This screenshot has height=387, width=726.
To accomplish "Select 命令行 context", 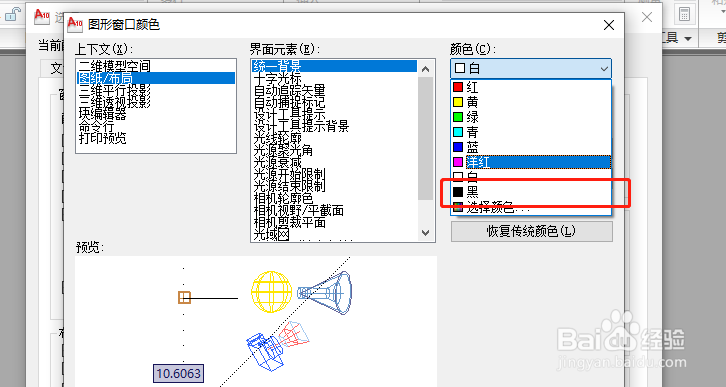I will point(156,126).
